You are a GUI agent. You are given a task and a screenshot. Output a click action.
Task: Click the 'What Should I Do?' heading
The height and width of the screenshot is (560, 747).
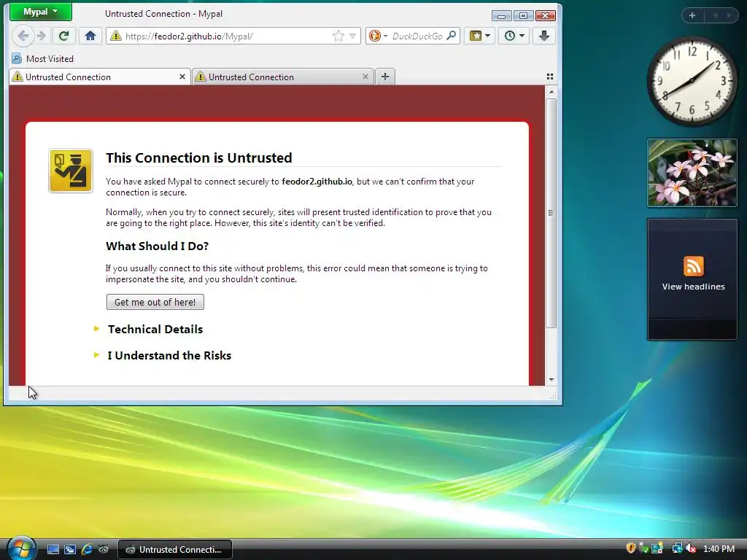tap(158, 246)
